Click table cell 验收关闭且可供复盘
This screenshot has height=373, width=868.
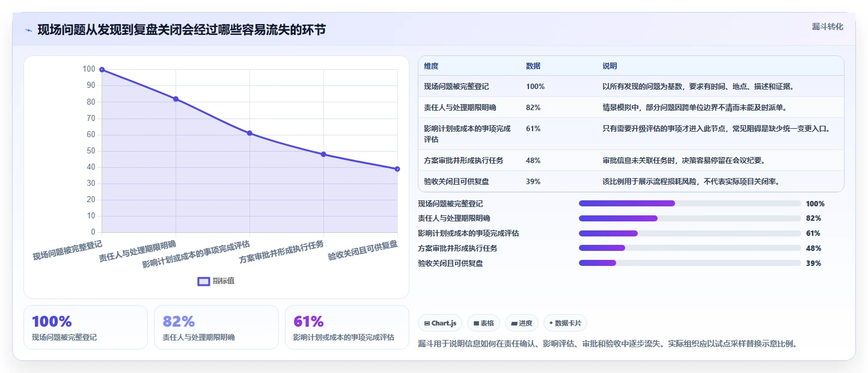coord(456,181)
